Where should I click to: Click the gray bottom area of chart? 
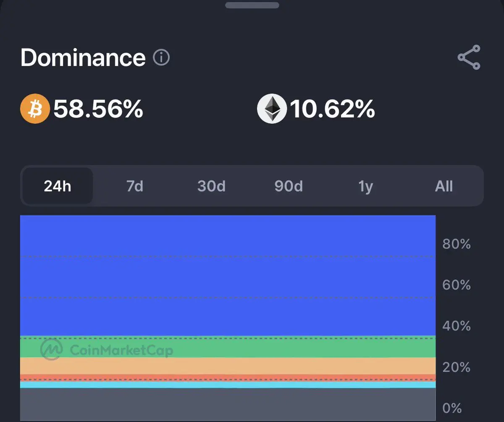pyautogui.click(x=228, y=404)
